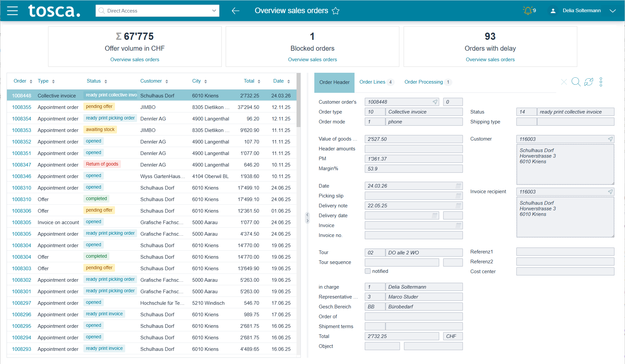Select the 'Invoice on account' type cell
The height and width of the screenshot is (364, 625).
click(58, 222)
